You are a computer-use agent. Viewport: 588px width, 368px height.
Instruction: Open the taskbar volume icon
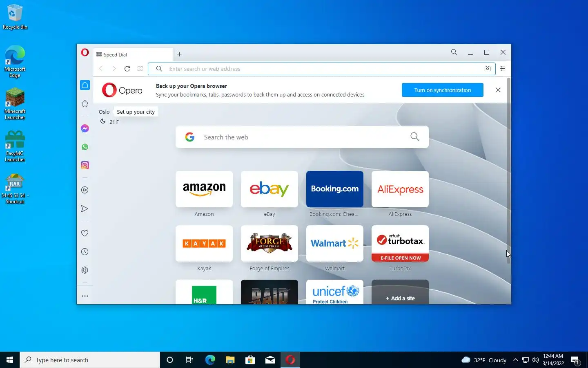[535, 360]
